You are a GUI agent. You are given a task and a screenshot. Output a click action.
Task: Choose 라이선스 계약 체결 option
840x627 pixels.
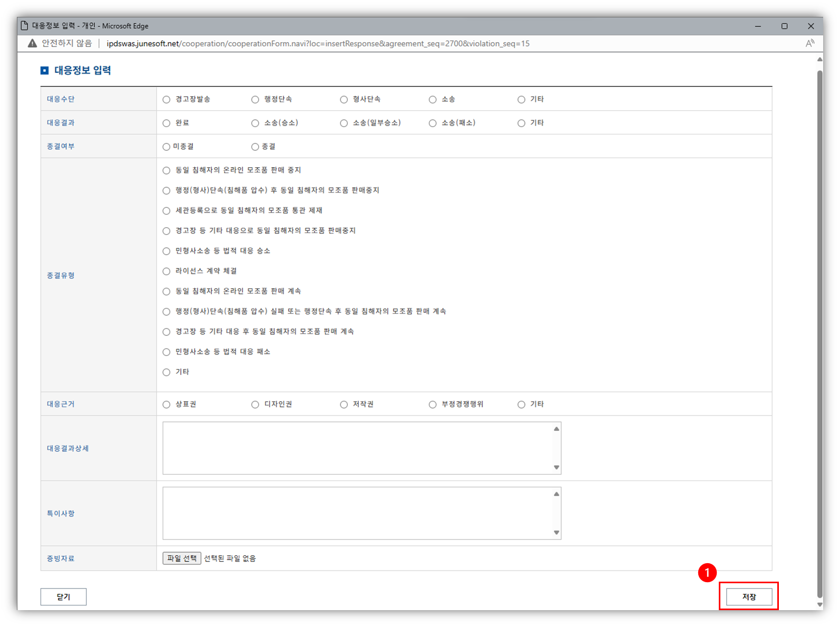167,272
